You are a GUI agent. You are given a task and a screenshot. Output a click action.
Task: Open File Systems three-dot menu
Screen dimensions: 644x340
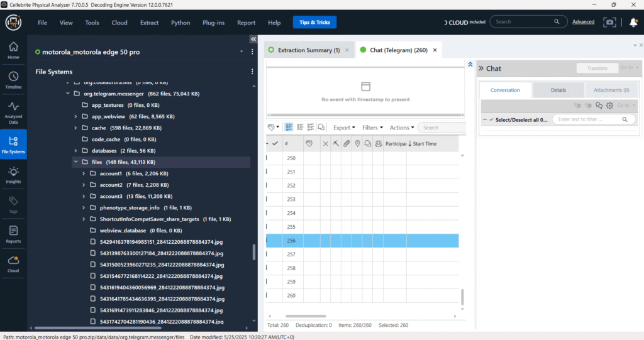pyautogui.click(x=252, y=72)
